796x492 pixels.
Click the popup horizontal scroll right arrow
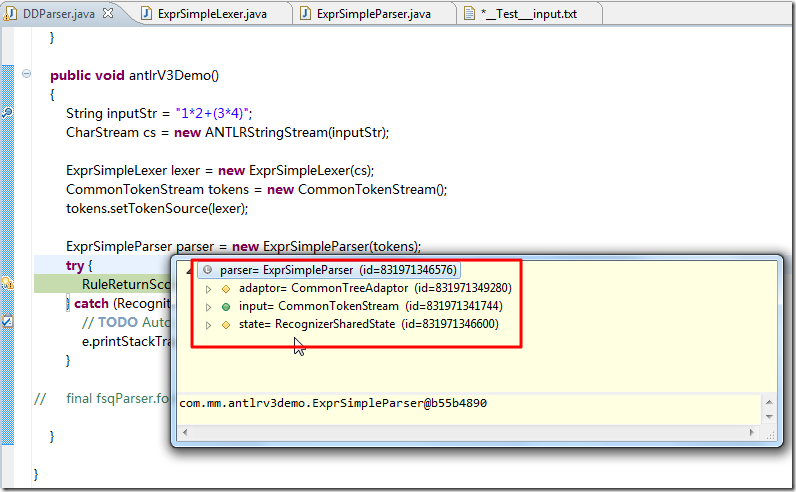(x=752, y=433)
